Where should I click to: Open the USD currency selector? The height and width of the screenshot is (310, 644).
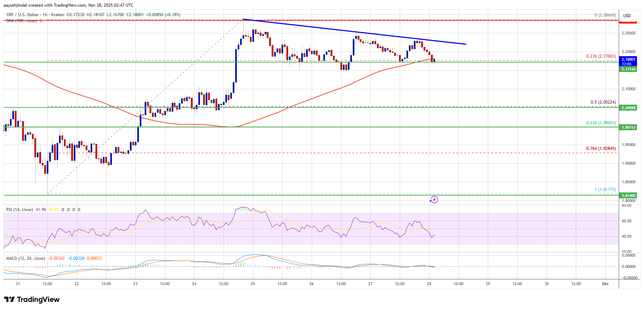627,15
